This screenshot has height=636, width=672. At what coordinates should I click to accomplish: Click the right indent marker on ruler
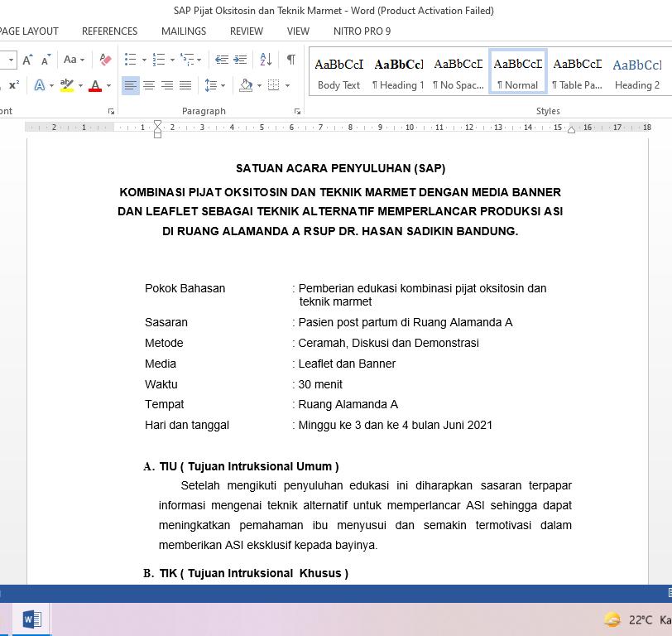571,129
